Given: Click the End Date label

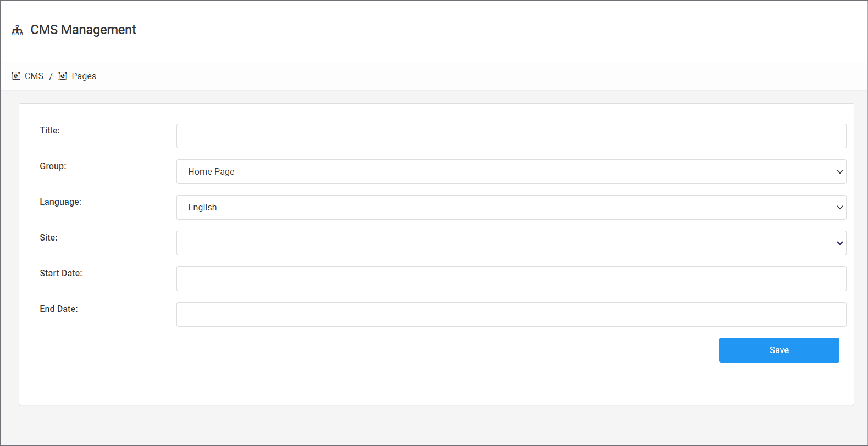Looking at the screenshot, I should pyautogui.click(x=59, y=309).
